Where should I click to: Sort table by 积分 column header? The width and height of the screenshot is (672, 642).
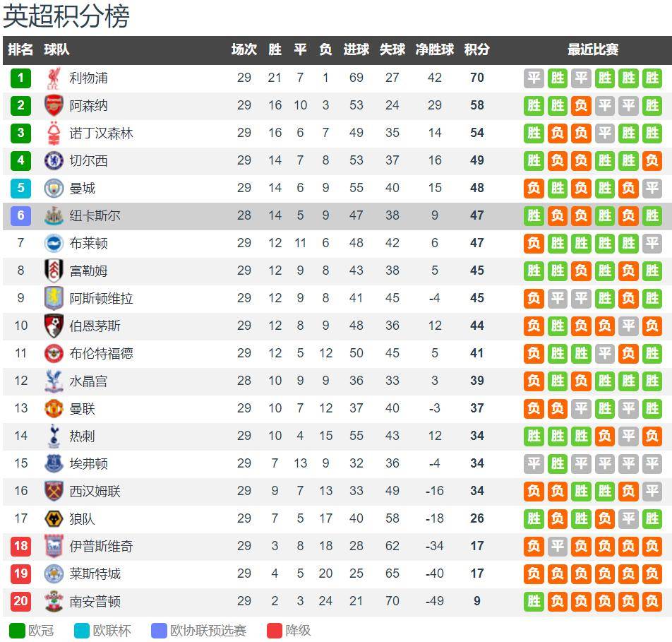[476, 49]
